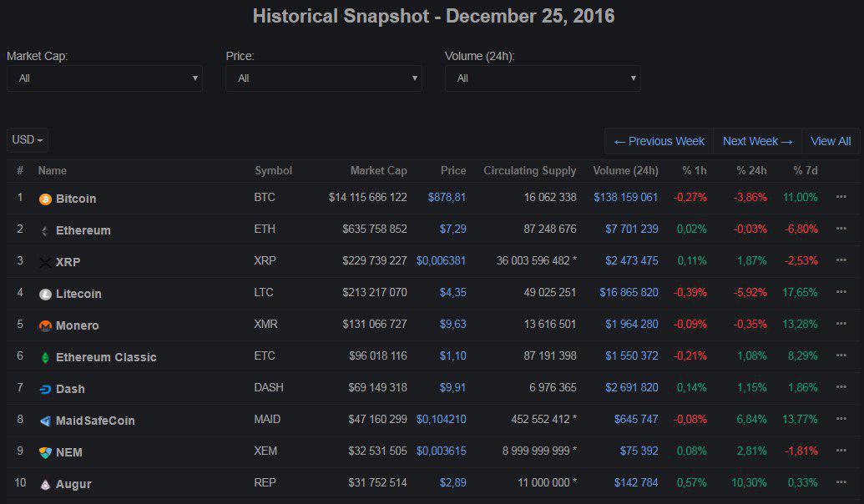Image resolution: width=864 pixels, height=504 pixels.
Task: Open the Ethereum Classic name link
Action: coord(106,357)
